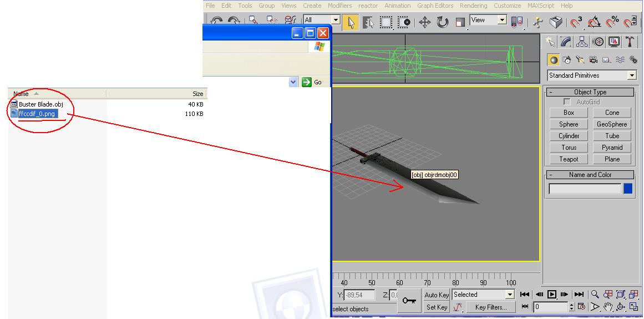Viewport: 644px width, 319px height.
Task: Click the Arc Rotate viewport icon
Action: (621, 307)
